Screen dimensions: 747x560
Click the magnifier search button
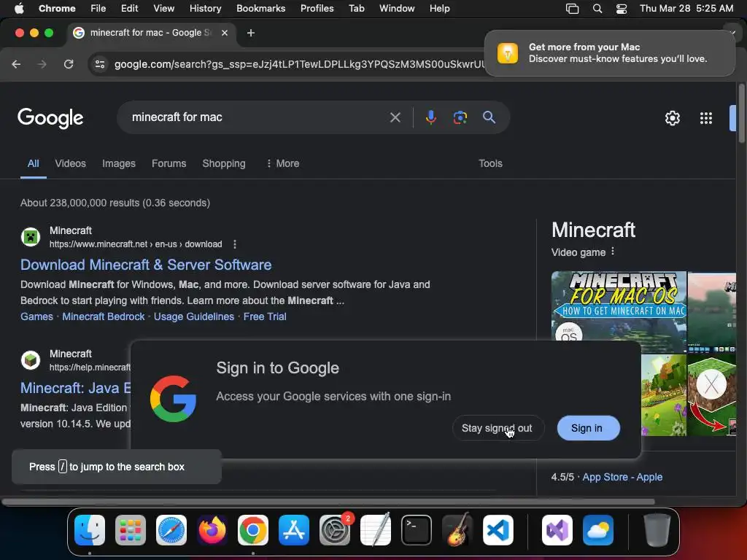click(x=489, y=117)
